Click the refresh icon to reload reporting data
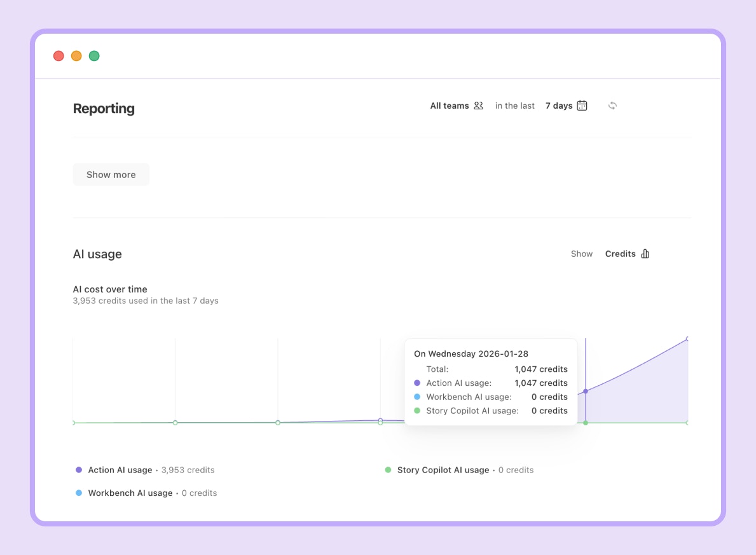Viewport: 756px width, 555px height. click(612, 106)
